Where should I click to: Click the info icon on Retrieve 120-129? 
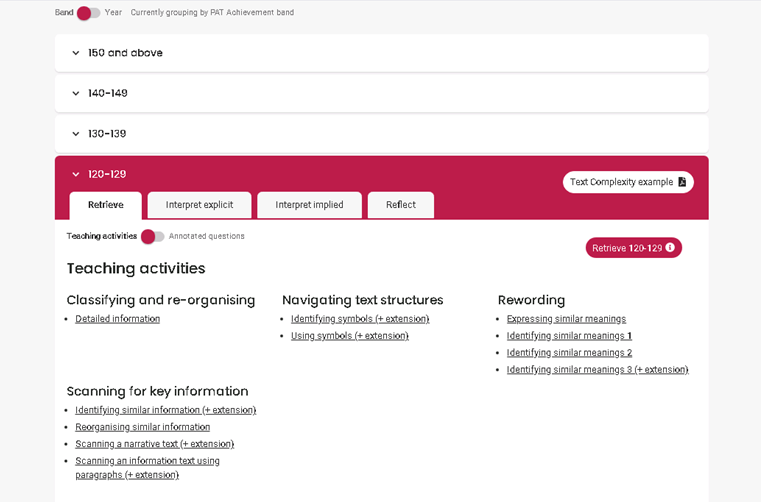tap(670, 248)
